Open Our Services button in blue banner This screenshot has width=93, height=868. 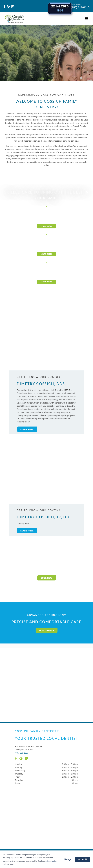tap(46, 630)
